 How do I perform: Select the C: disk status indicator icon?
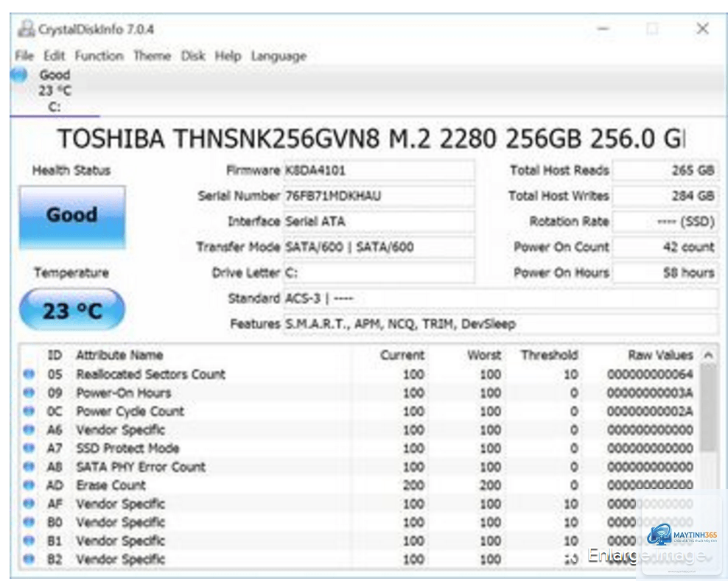click(x=19, y=74)
